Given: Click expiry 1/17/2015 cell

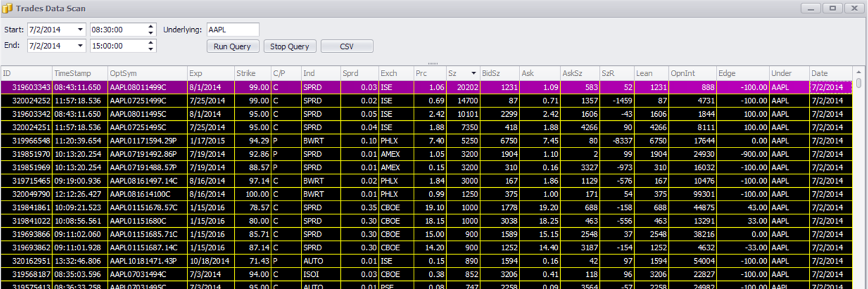Looking at the screenshot, I should click(x=210, y=140).
